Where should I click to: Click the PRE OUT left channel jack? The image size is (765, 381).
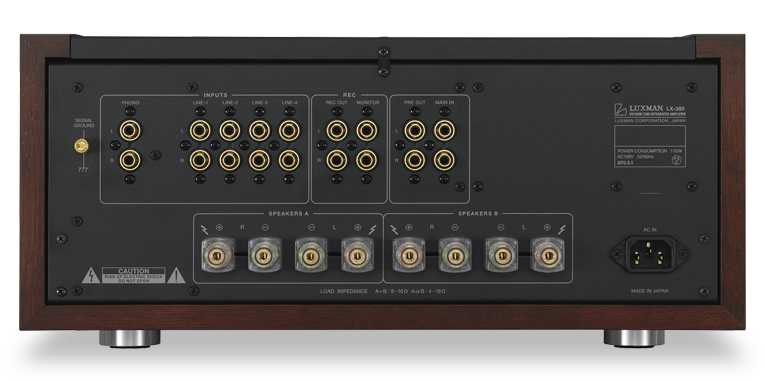(x=415, y=130)
